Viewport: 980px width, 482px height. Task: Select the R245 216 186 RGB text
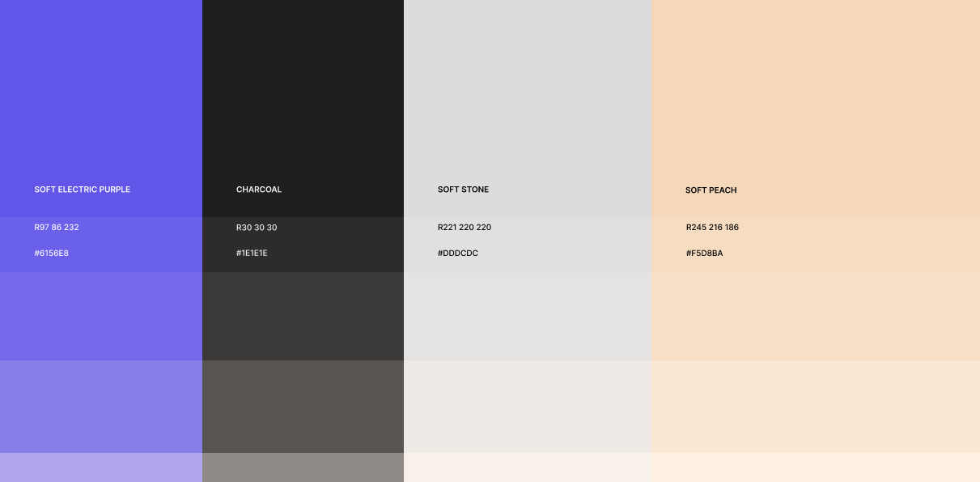712,228
